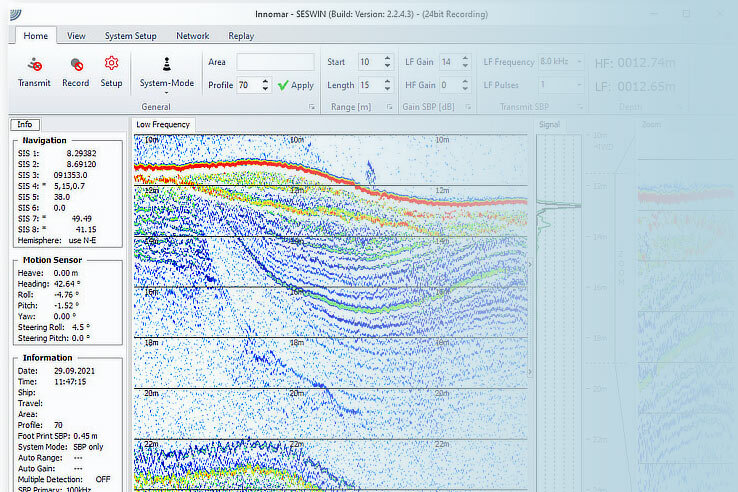Click the Innomar logo icon in title bar

[x=16, y=15]
